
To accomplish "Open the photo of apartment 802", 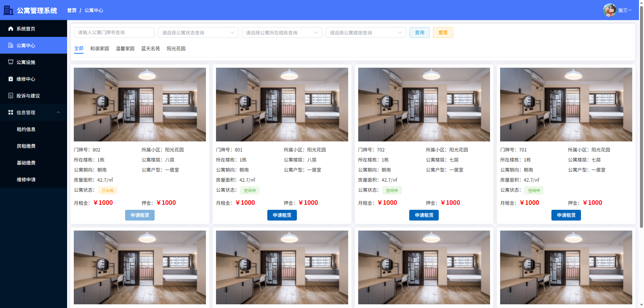I will 140,105.
